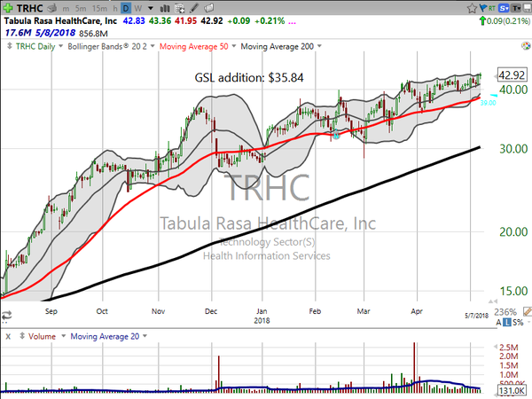Image resolution: width=532 pixels, height=399 pixels.
Task: Mark TRHC as favorite with star icon
Action: click(x=472, y=8)
